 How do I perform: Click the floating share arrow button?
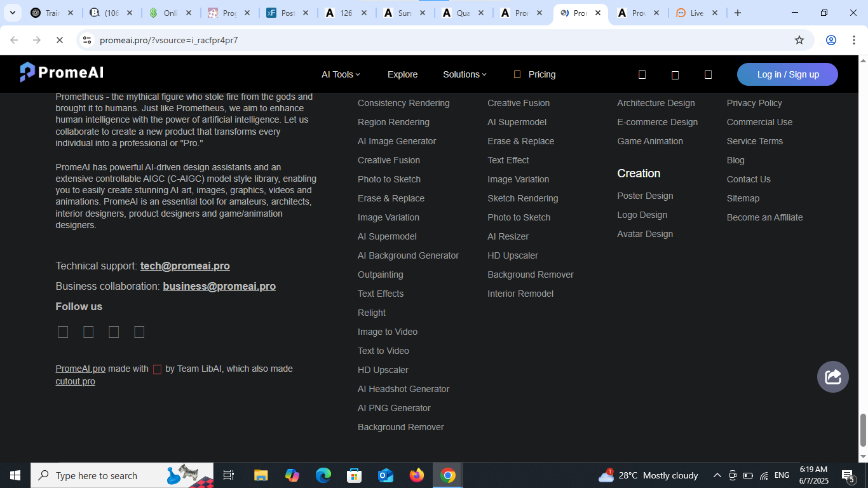point(833,376)
